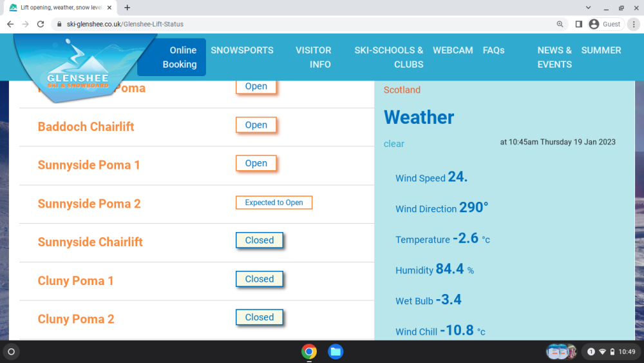Click the clear weather condition text
Viewport: 644px width, 363px height.
point(394,144)
